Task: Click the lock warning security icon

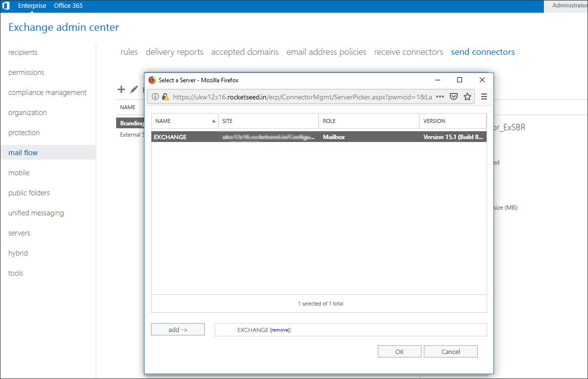Action: 165,97
